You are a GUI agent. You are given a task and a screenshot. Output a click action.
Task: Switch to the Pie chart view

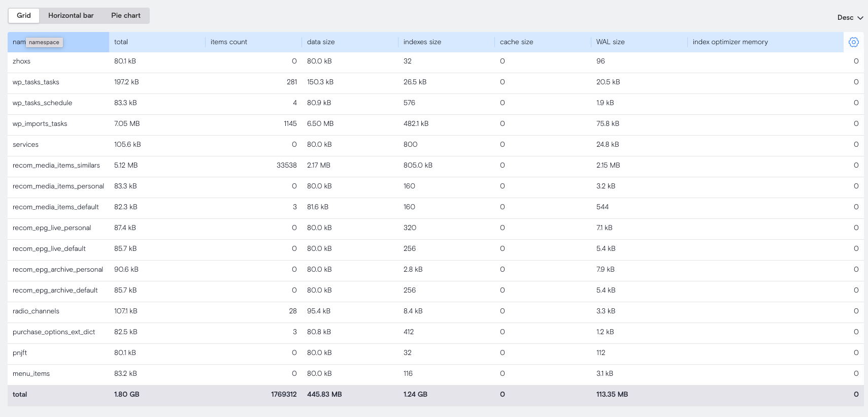click(x=125, y=15)
